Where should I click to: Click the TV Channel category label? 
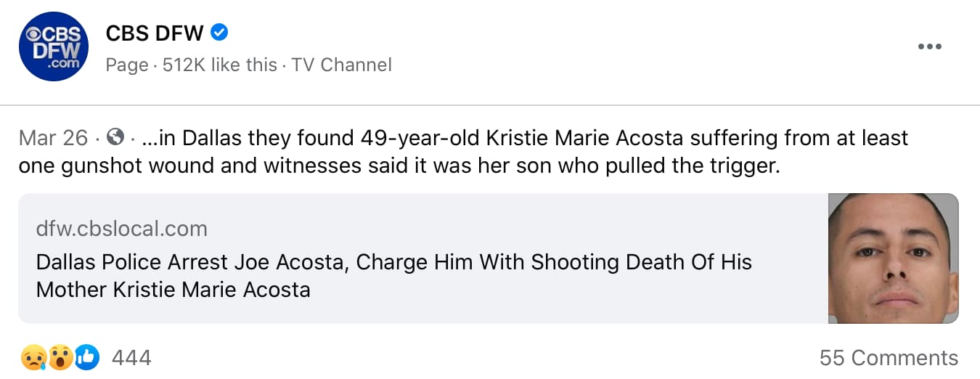click(341, 65)
